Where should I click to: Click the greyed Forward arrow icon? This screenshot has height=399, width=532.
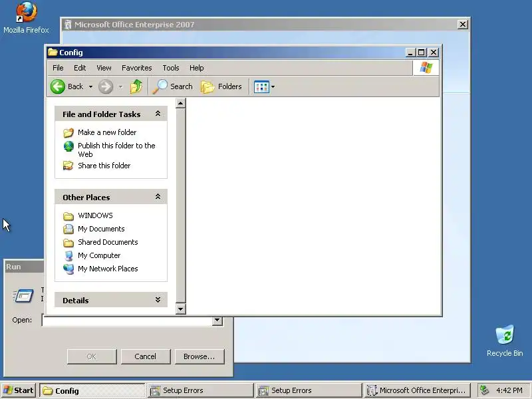click(106, 86)
